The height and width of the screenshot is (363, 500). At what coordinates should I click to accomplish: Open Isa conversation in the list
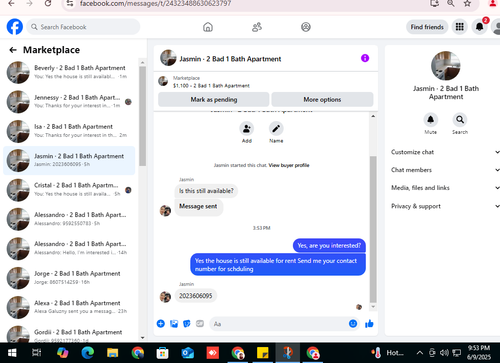click(69, 131)
